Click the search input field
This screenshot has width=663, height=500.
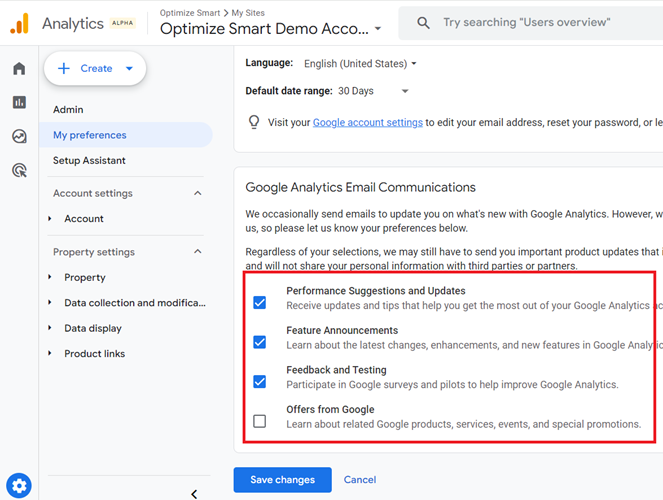530,23
